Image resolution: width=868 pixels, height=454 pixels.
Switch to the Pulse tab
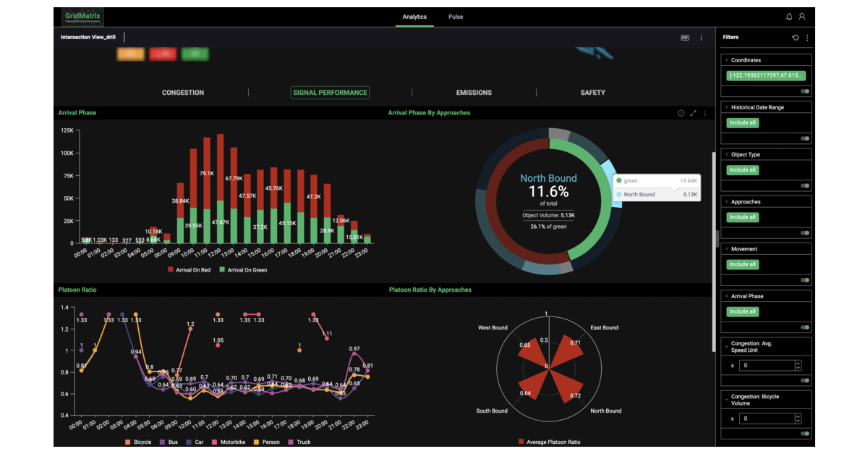point(455,16)
